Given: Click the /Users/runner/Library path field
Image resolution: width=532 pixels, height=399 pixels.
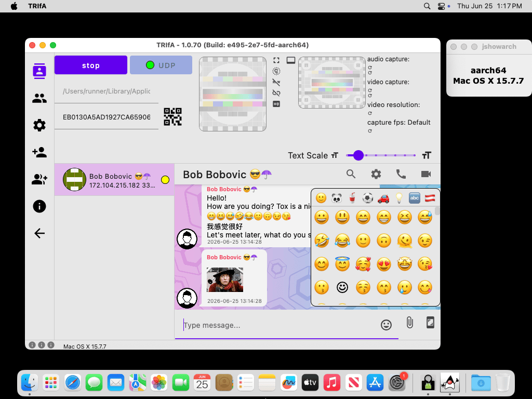Looking at the screenshot, I should [x=107, y=91].
